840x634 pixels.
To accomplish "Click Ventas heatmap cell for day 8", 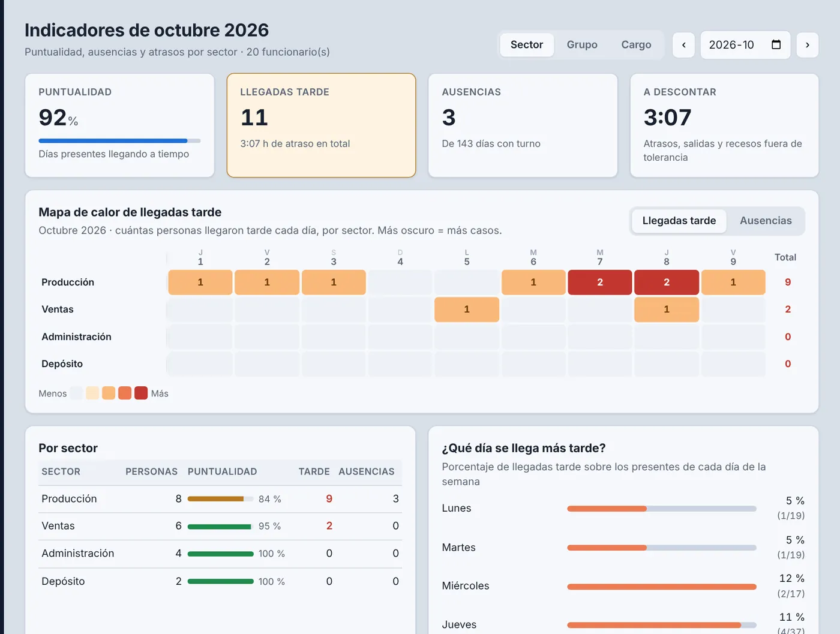I will coord(667,310).
